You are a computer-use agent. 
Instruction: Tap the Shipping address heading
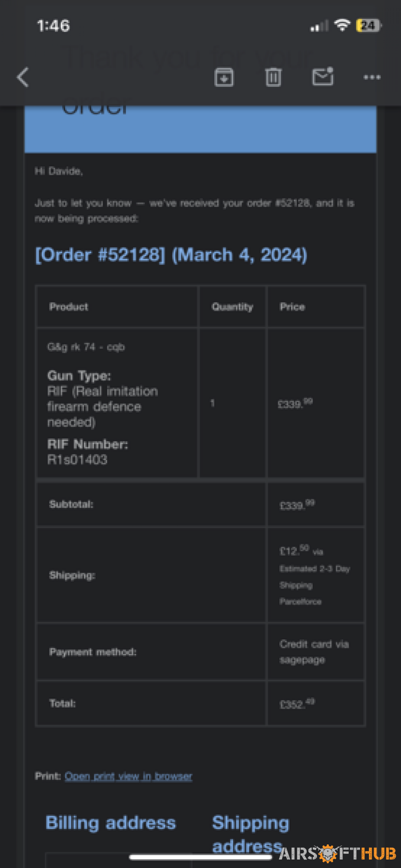251,834
